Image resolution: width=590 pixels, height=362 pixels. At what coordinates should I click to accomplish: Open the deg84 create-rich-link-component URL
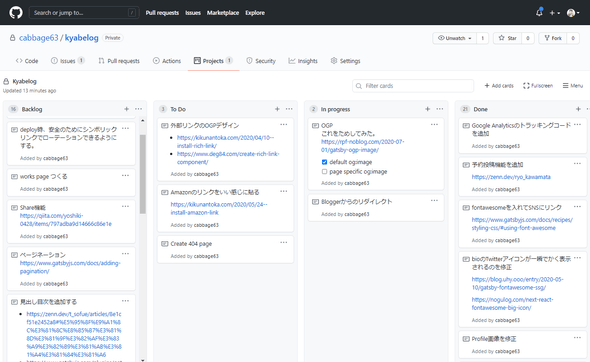tap(228, 158)
